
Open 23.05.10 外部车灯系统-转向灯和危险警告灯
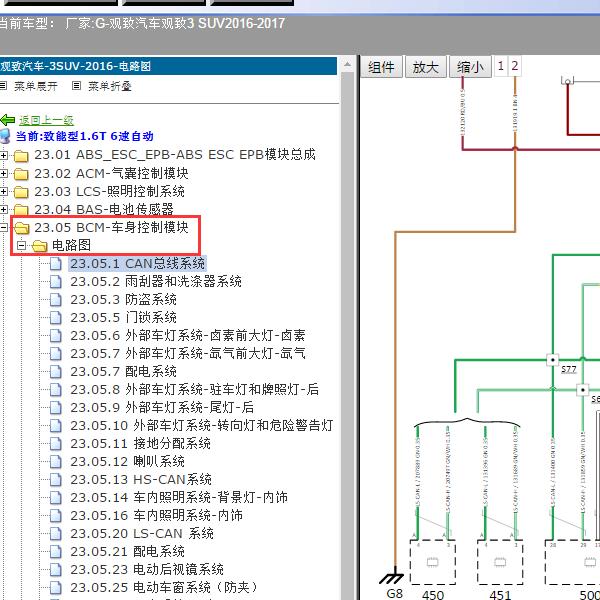click(202, 426)
